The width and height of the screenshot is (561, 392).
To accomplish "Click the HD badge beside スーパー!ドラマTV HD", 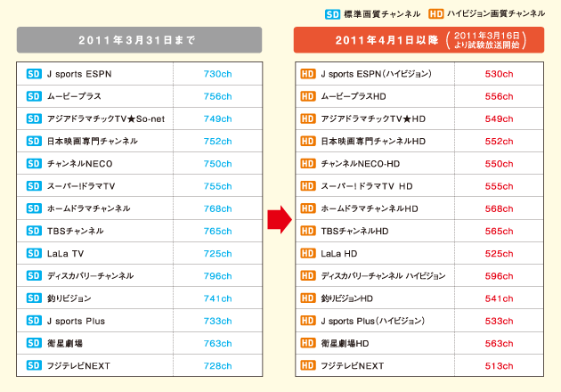I will click(x=308, y=186).
